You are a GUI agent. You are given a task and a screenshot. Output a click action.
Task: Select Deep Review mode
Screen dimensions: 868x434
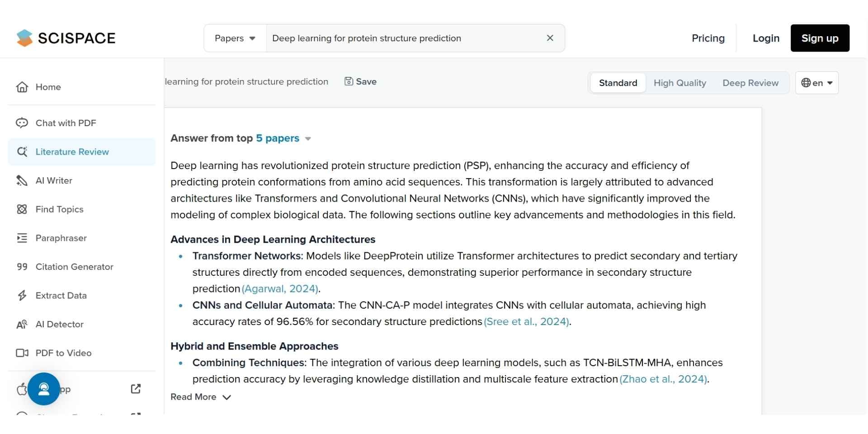750,83
